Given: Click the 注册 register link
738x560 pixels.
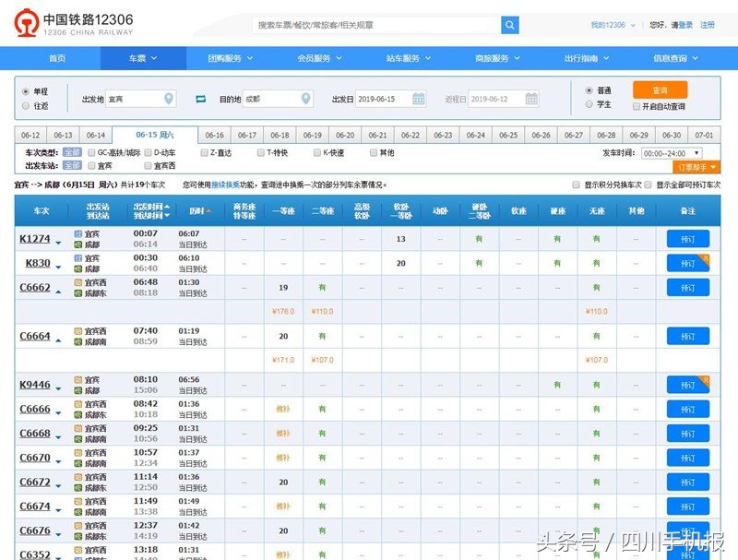Looking at the screenshot, I should point(707,26).
